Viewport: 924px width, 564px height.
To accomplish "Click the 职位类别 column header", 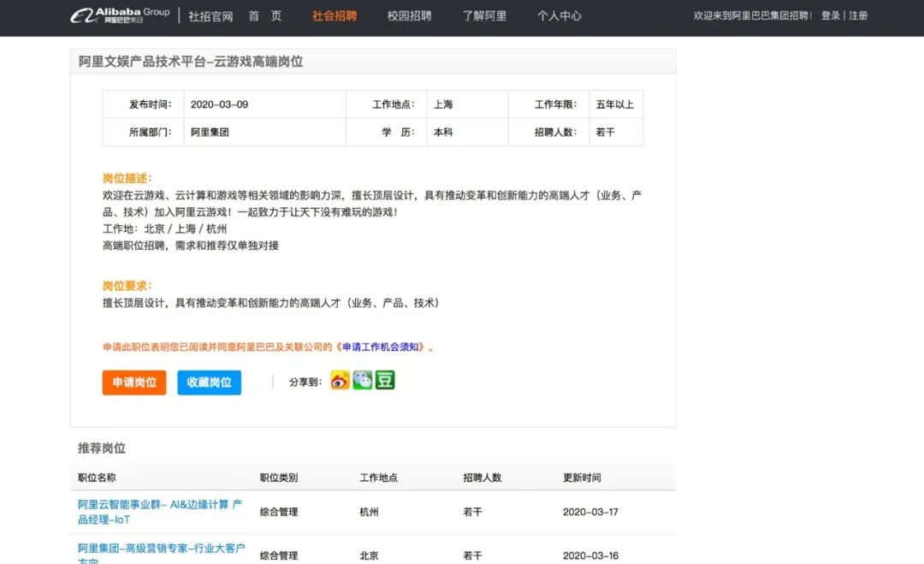I will point(279,478).
